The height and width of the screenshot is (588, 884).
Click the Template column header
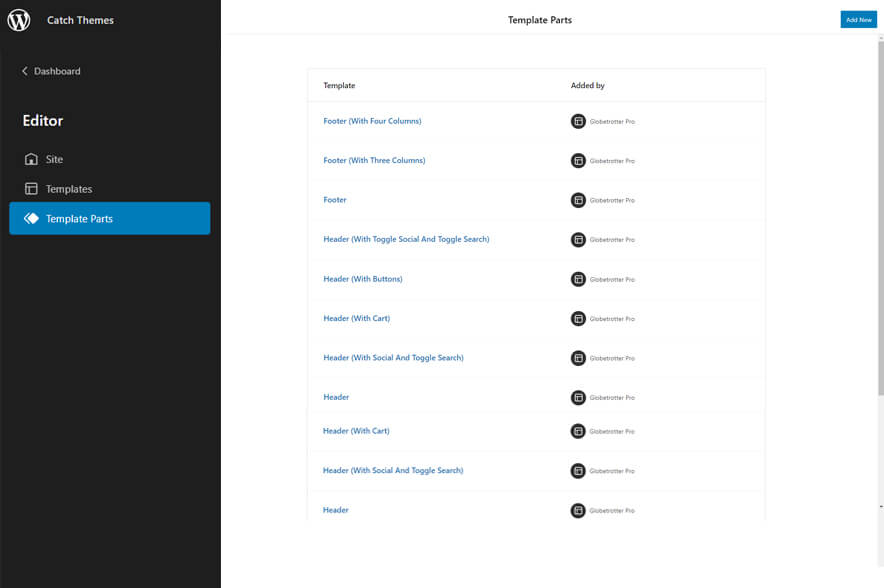[x=339, y=85]
